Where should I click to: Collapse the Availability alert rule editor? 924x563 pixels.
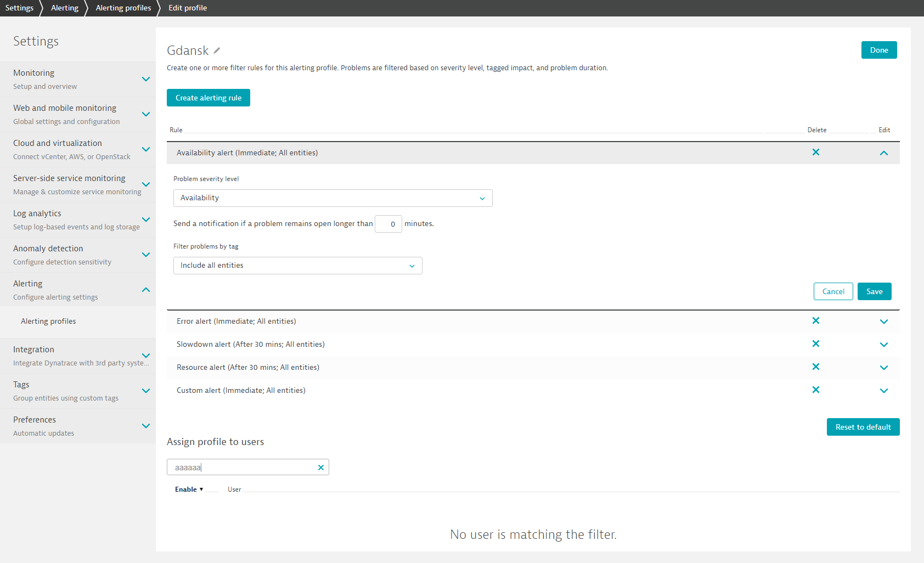pos(883,153)
